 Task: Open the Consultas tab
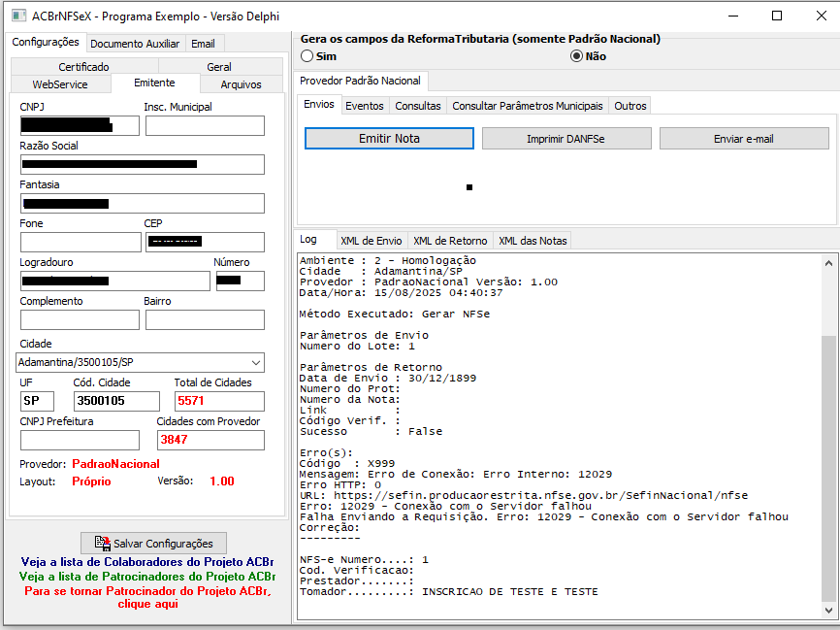pyautogui.click(x=418, y=106)
